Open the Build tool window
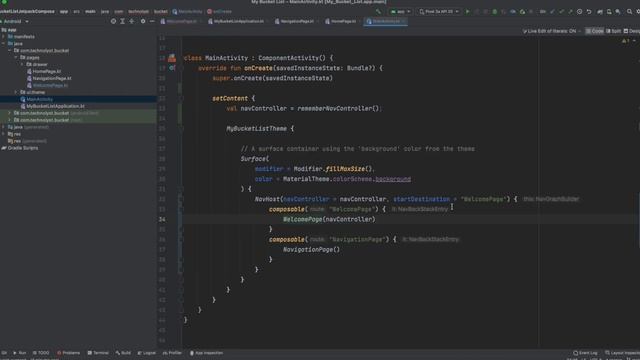This screenshot has width=640, height=360. tap(123, 353)
